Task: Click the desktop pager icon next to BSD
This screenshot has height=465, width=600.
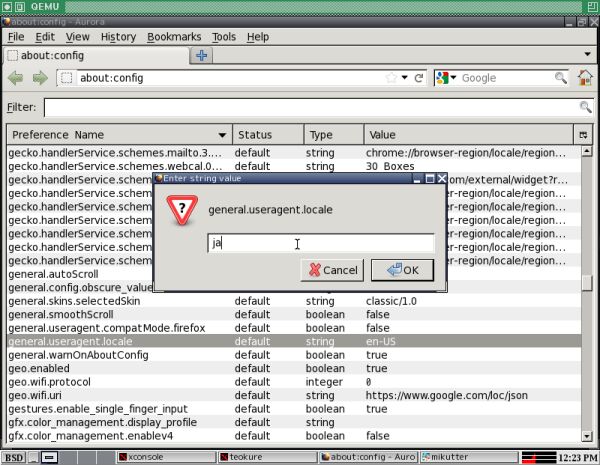Action: [50, 457]
